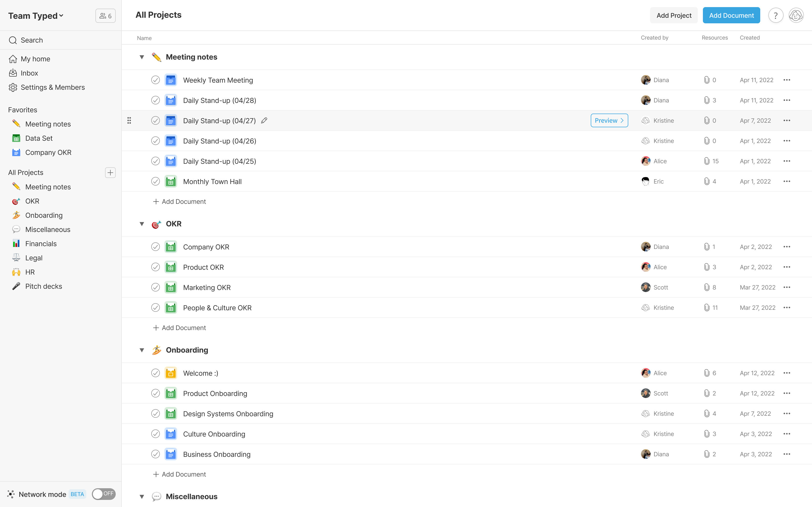The image size is (812, 507).
Task: Click the document icon of Weekly Team Meeting
Action: [171, 80]
